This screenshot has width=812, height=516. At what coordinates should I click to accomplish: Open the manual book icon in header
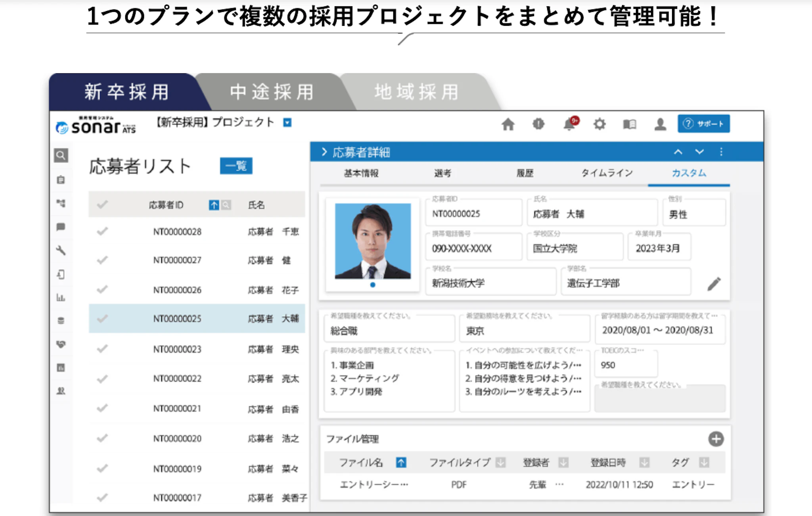click(x=629, y=124)
